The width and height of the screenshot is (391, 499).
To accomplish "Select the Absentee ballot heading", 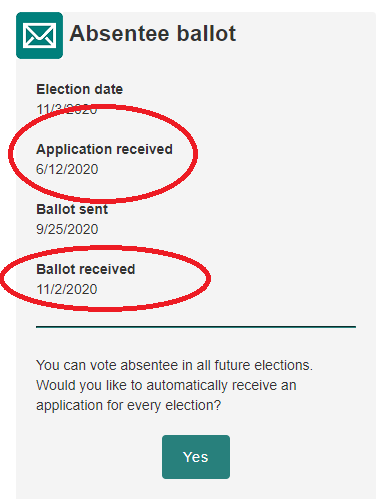I will pos(153,34).
